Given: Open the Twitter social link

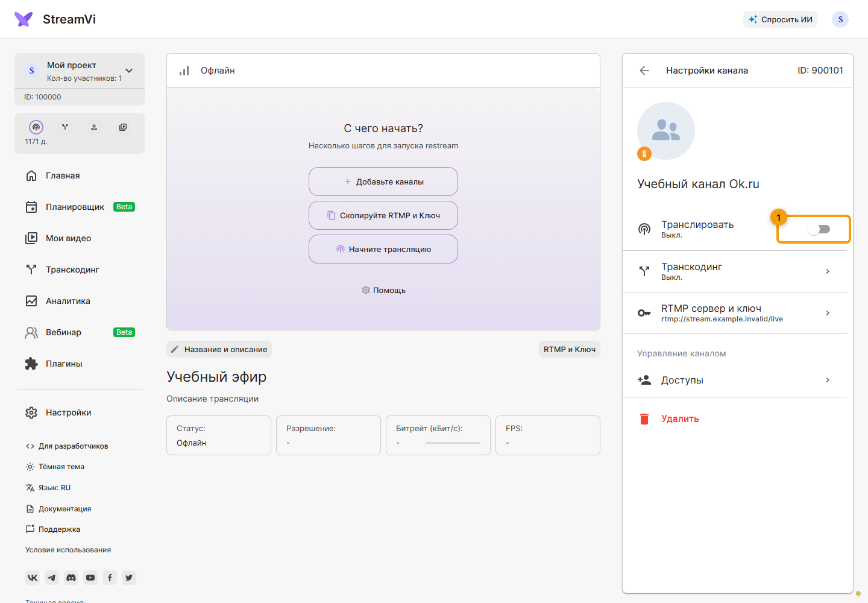Looking at the screenshot, I should click(129, 578).
